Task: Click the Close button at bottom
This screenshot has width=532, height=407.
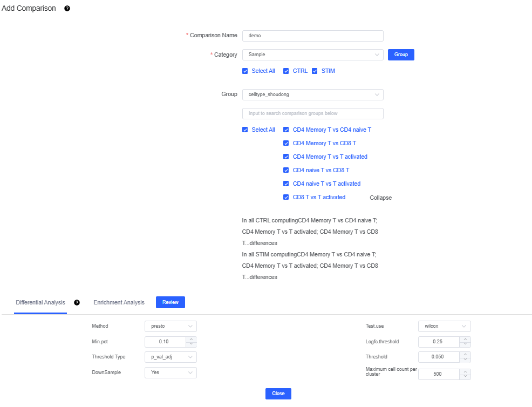Action: [x=278, y=394]
